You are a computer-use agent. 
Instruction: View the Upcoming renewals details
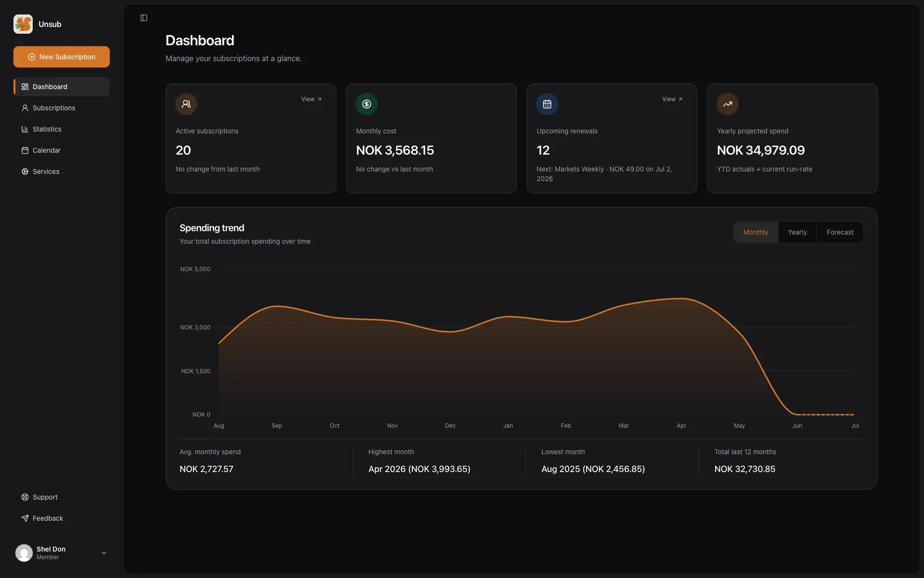click(x=672, y=99)
